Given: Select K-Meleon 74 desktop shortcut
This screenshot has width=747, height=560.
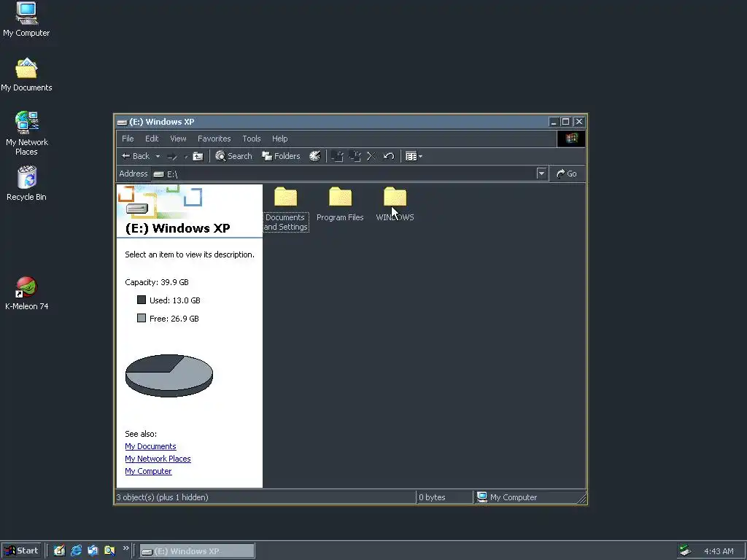Looking at the screenshot, I should [x=27, y=294].
